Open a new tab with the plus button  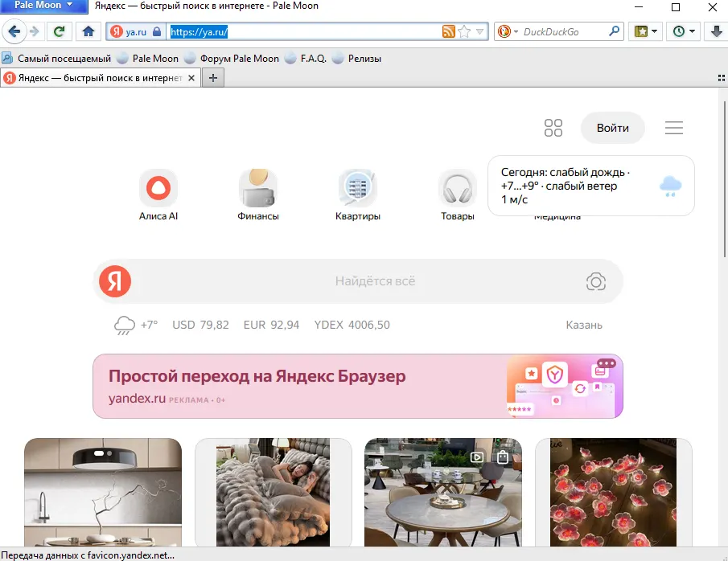tap(211, 78)
